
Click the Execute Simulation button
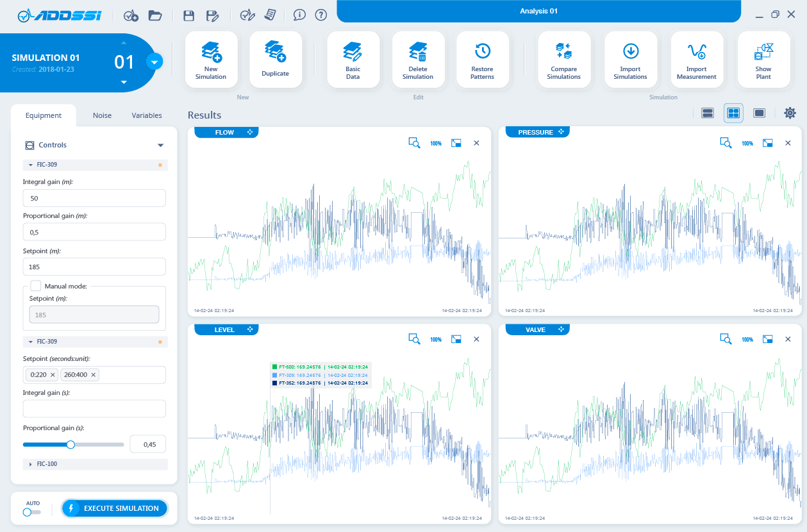(x=114, y=508)
